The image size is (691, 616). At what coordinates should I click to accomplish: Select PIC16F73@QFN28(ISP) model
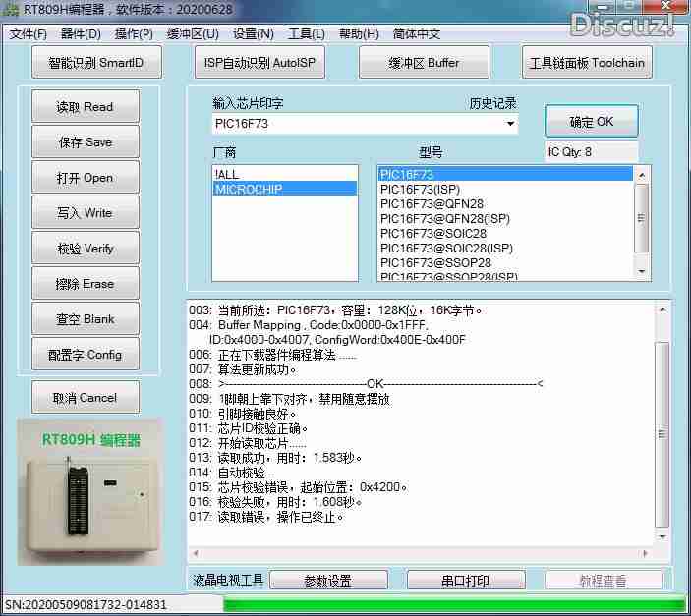coord(505,218)
